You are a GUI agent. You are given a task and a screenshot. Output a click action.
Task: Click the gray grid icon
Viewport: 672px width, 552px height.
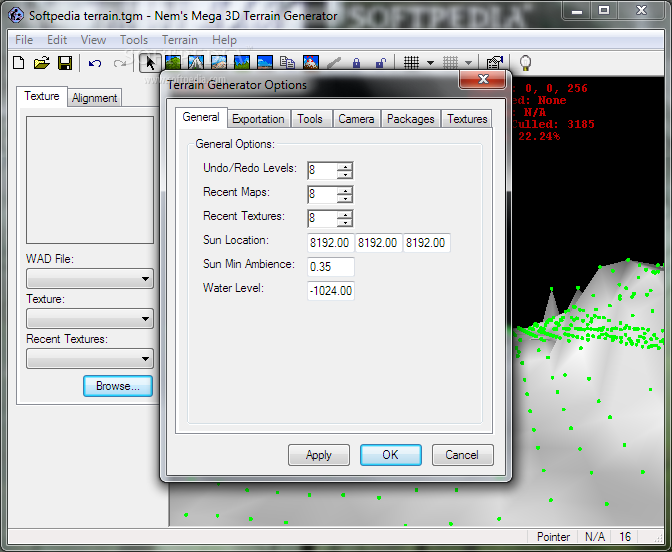point(450,63)
